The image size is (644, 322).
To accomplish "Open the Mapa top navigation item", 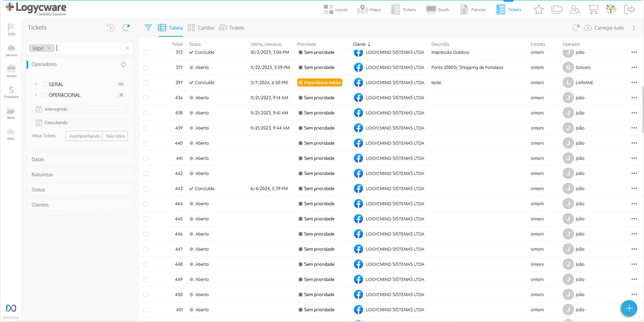I will pos(369,10).
